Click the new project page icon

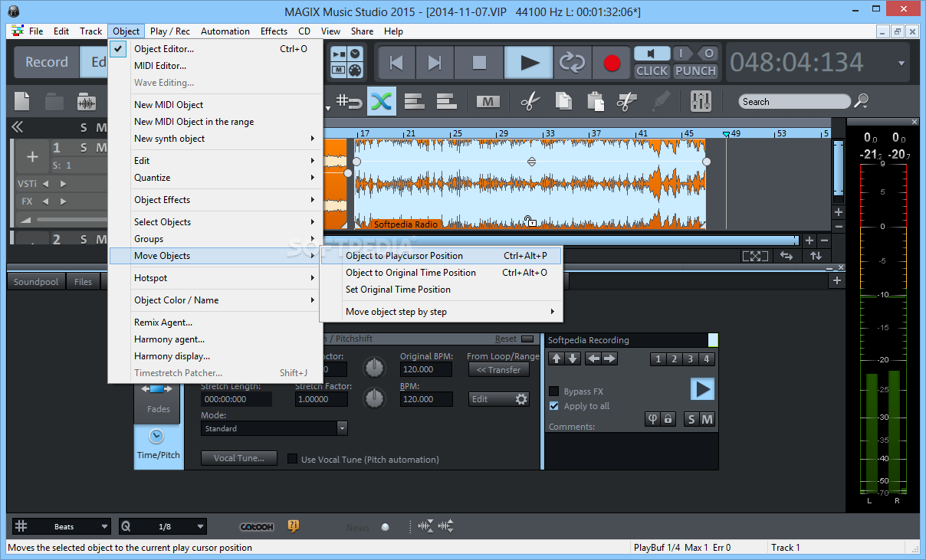22,101
